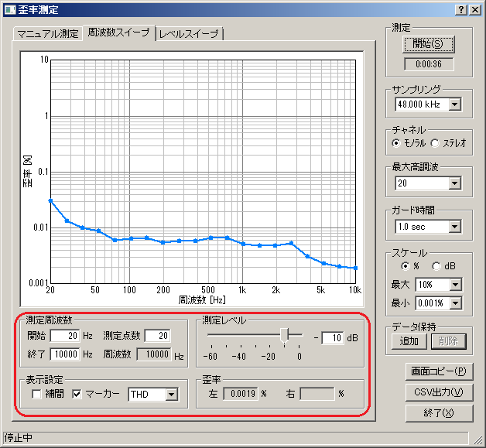
Task: Open the 最大 scale dropdown set to 10%
Action: (455, 285)
